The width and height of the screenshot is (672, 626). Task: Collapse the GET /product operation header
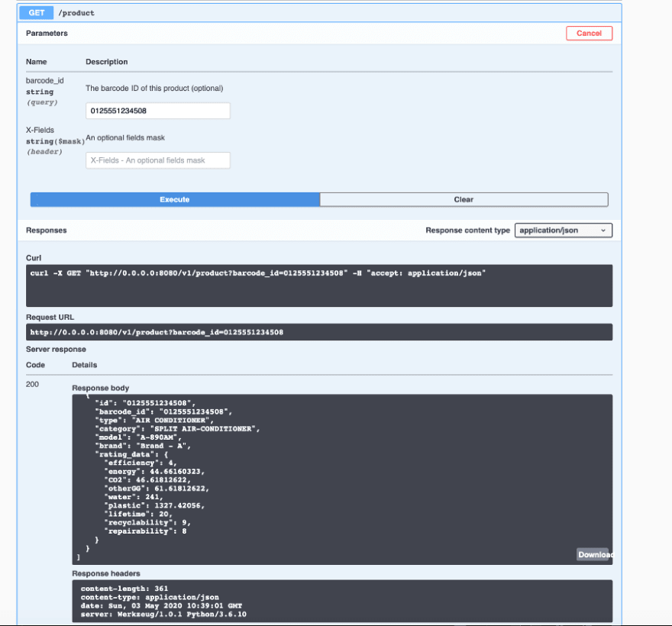[x=320, y=13]
